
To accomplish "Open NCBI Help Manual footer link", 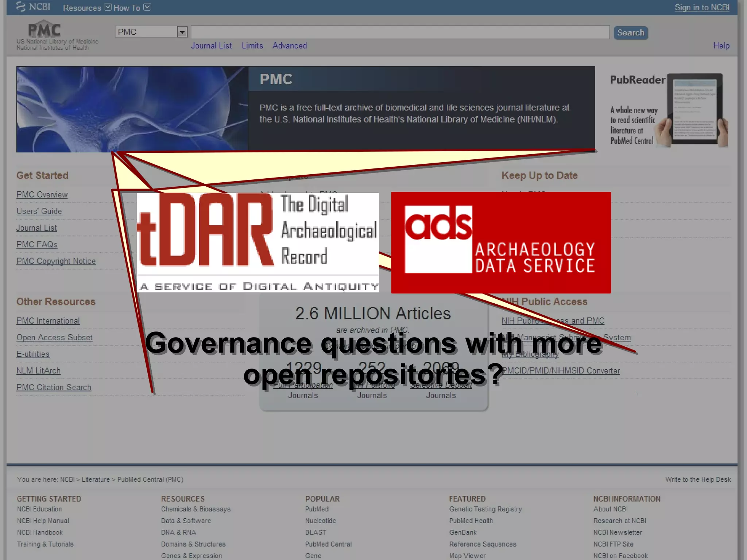I will 43,521.
